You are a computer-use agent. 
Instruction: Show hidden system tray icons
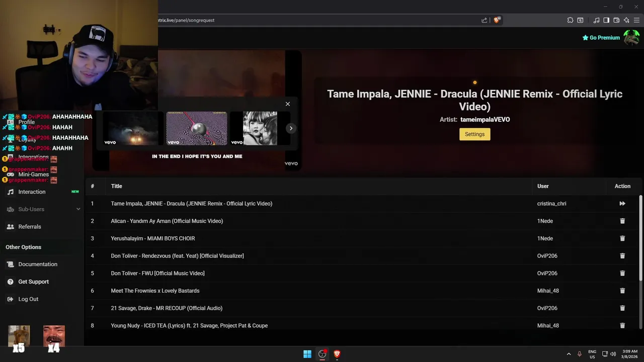tap(569, 354)
